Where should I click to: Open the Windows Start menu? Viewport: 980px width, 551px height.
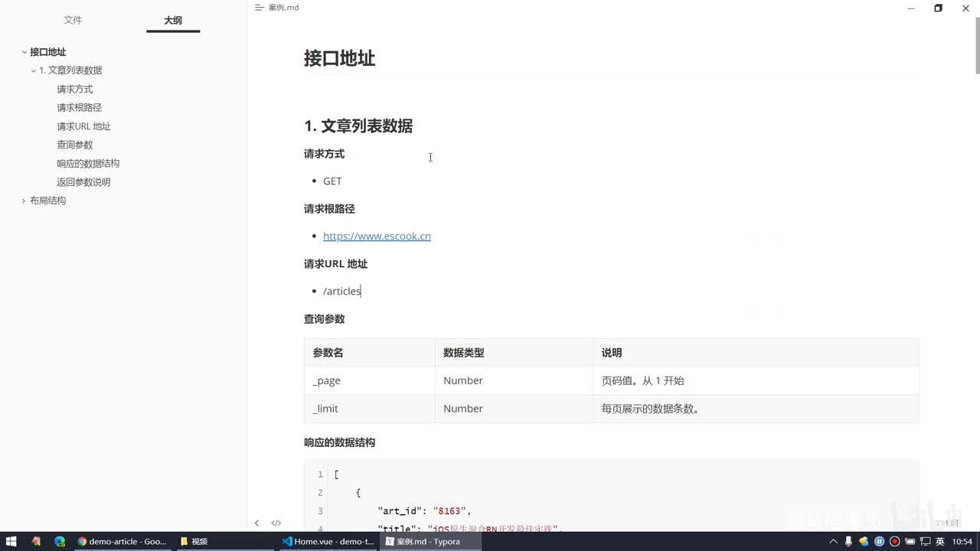pos(11,541)
